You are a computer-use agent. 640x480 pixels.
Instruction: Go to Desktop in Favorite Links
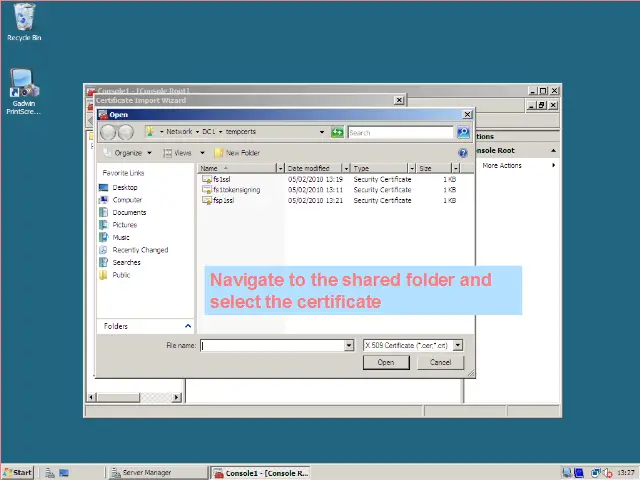click(x=125, y=187)
